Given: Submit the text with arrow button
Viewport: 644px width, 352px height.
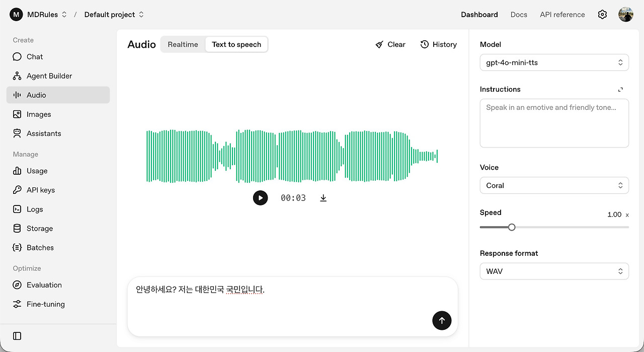Looking at the screenshot, I should click(x=442, y=320).
